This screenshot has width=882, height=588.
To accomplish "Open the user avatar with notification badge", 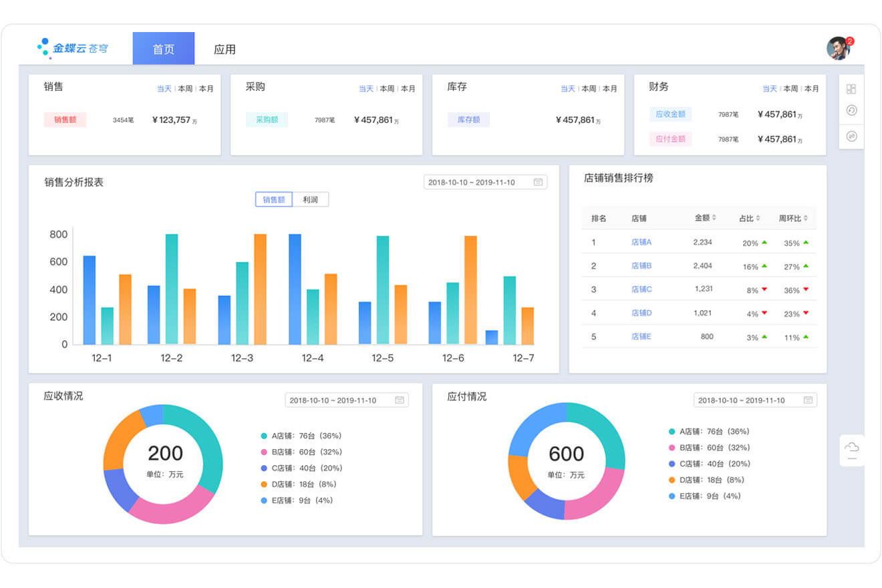I will (x=838, y=49).
